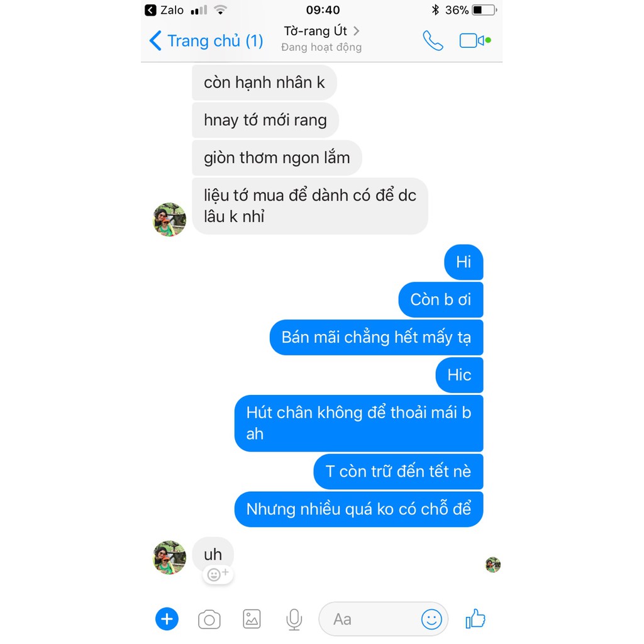Open the photo gallery picker

(x=252, y=619)
